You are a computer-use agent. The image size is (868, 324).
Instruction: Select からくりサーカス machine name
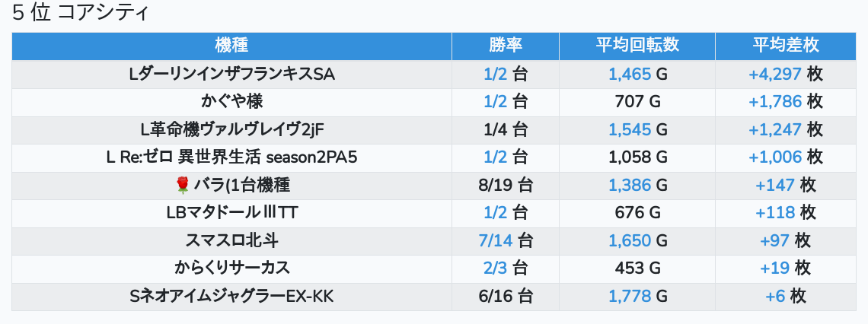click(231, 268)
